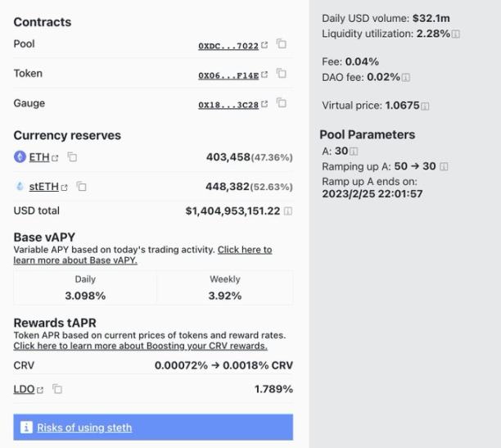Copy the ETH currency address
The height and width of the screenshot is (448, 501).
(72, 156)
